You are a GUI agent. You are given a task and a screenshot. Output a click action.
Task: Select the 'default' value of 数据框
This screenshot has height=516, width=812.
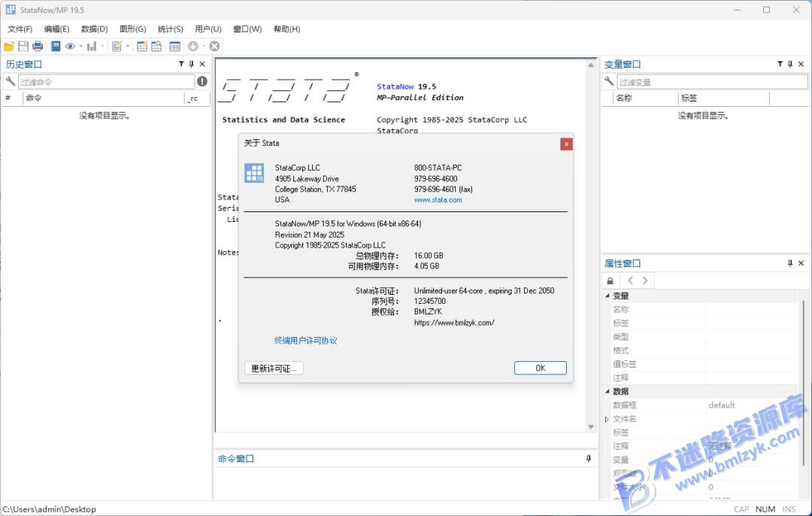click(721, 405)
